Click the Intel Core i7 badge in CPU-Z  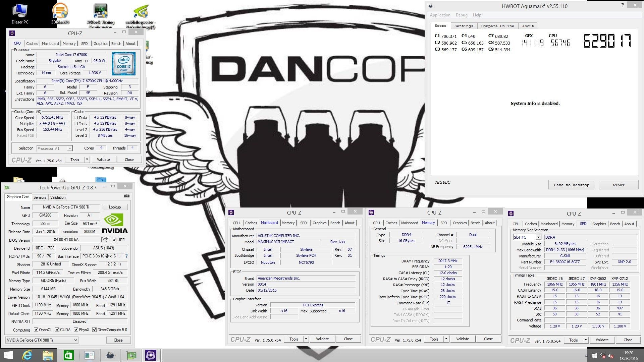(x=123, y=63)
